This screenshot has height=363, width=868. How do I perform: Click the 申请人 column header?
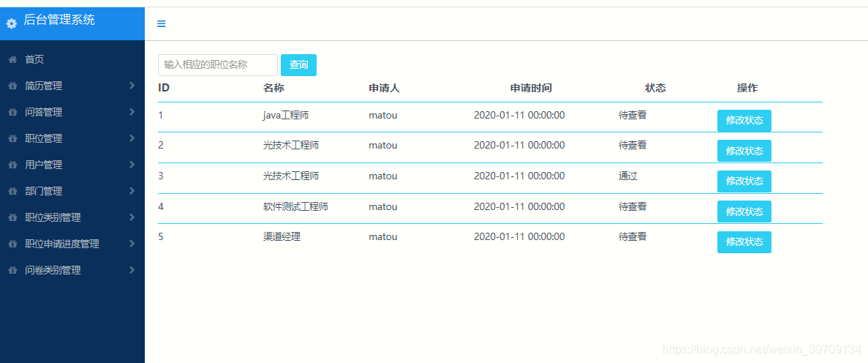point(384,88)
